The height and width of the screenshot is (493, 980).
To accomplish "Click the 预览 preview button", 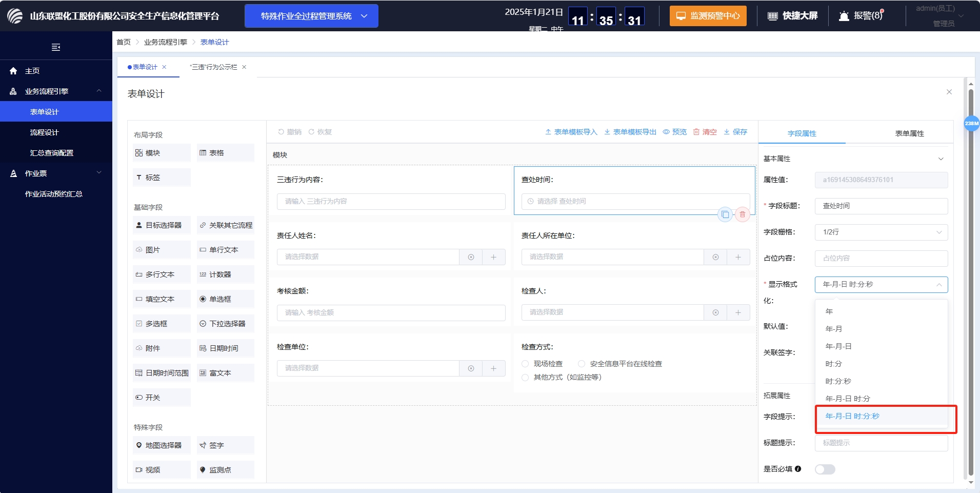I will tap(675, 132).
